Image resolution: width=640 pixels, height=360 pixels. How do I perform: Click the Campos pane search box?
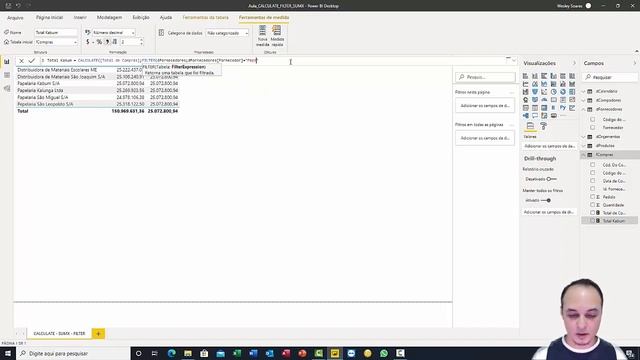coord(610,77)
